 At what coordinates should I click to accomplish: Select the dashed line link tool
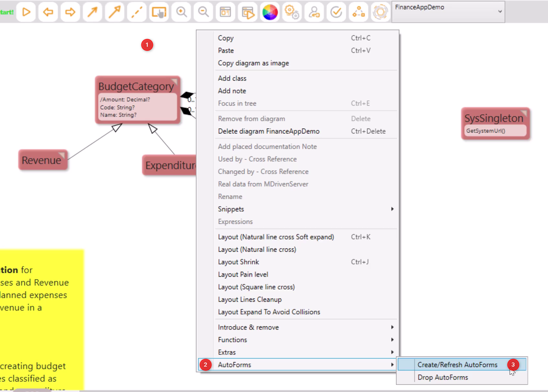point(137,12)
